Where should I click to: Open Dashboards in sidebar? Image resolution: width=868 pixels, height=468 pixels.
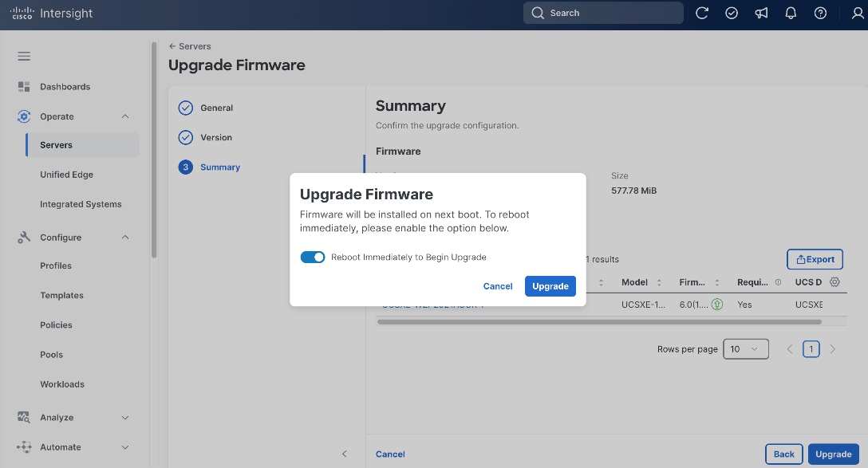[x=65, y=87]
